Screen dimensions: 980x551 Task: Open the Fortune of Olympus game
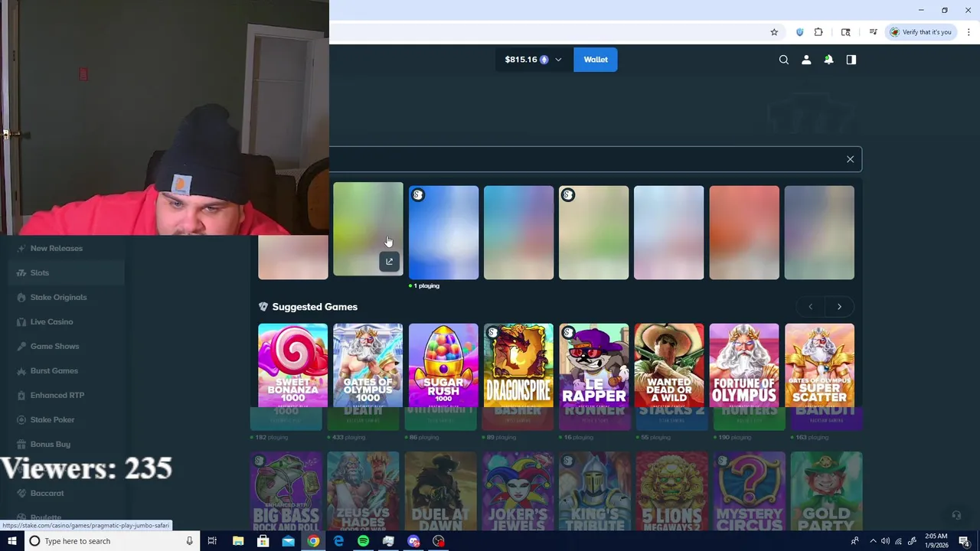[744, 365]
